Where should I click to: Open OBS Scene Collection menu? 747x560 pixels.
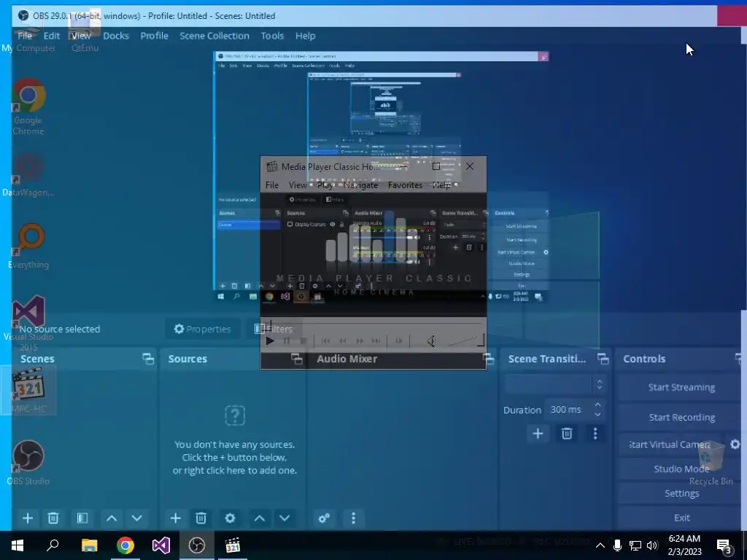(214, 36)
